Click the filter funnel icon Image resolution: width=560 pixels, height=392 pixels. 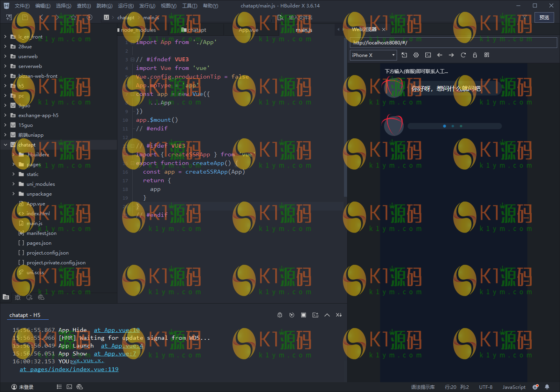point(525,17)
